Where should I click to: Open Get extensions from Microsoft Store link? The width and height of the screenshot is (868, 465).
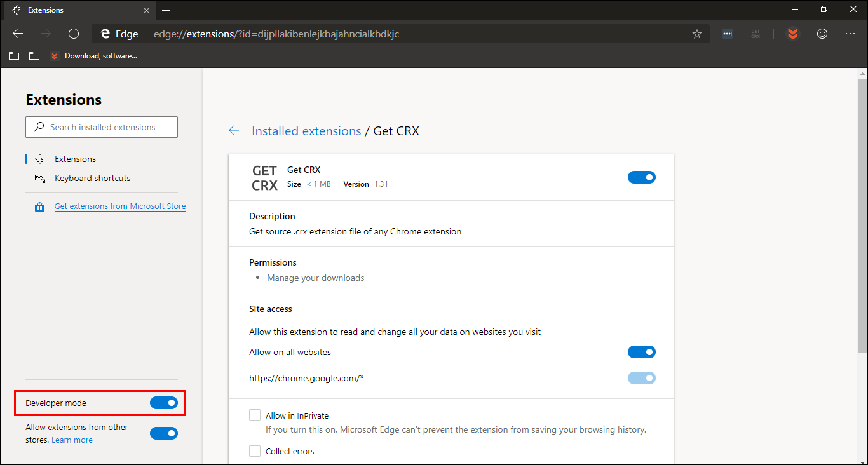[120, 206]
